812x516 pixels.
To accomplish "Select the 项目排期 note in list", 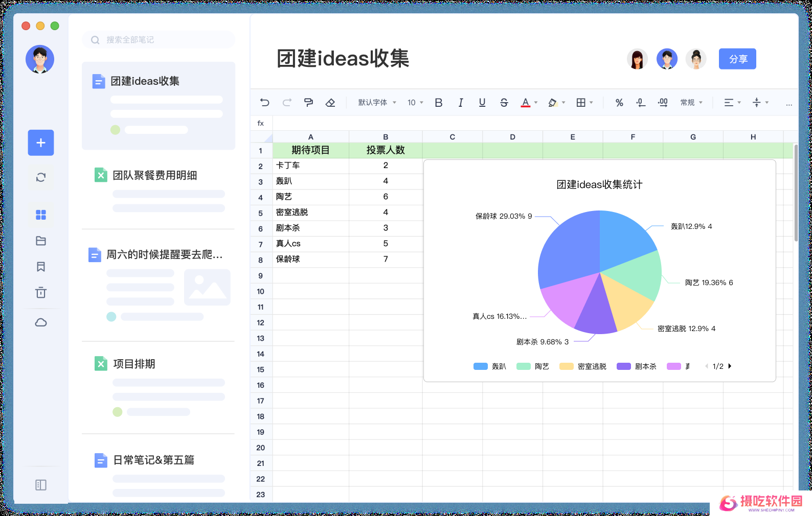I will 134,364.
